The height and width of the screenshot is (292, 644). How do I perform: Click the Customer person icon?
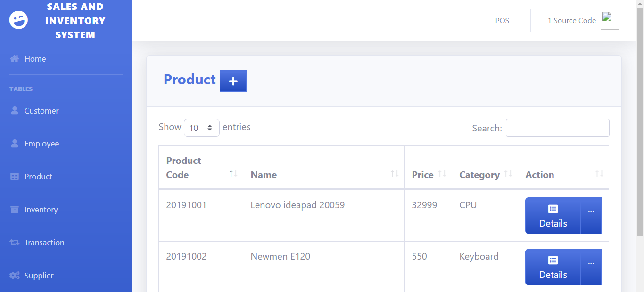[x=14, y=110]
